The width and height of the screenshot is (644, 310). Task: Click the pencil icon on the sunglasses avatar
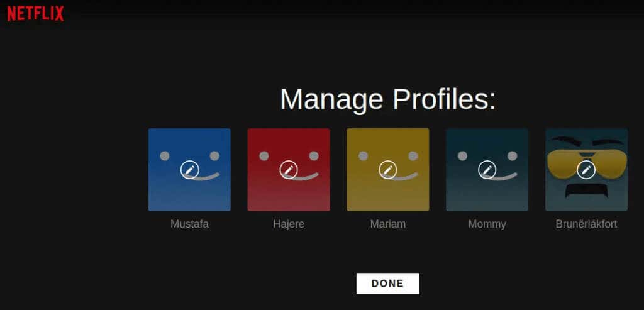pyautogui.click(x=586, y=170)
